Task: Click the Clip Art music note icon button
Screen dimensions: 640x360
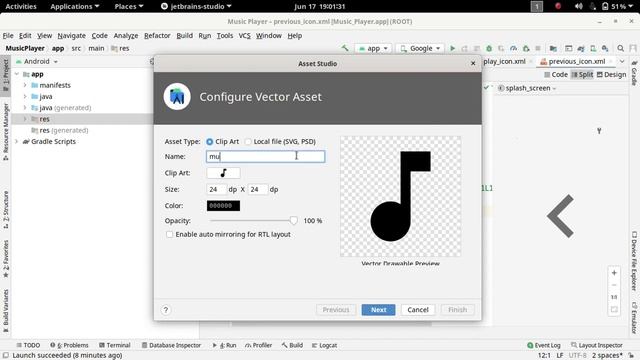Action: (223, 173)
